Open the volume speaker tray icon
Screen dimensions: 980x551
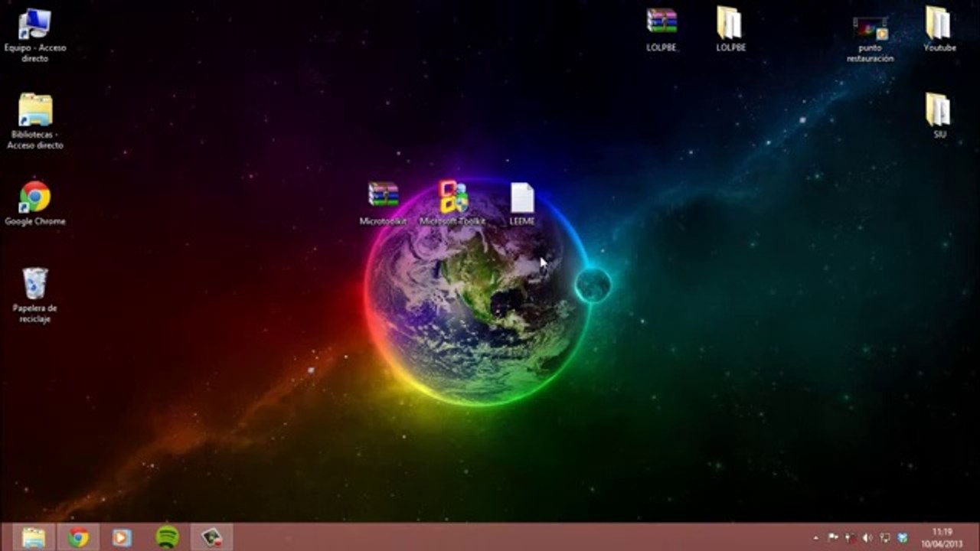point(867,538)
